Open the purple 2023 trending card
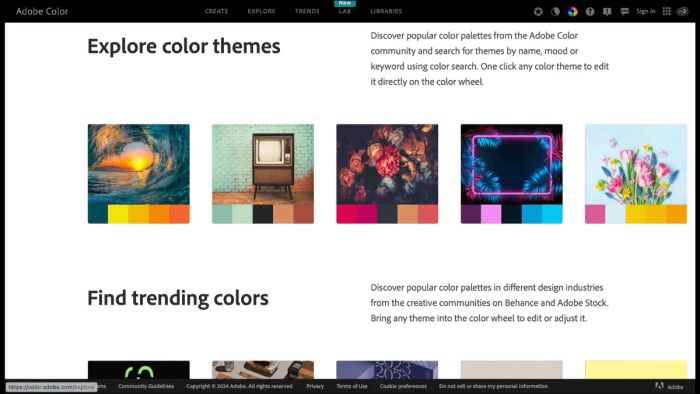This screenshot has width=700, height=394. pos(387,370)
